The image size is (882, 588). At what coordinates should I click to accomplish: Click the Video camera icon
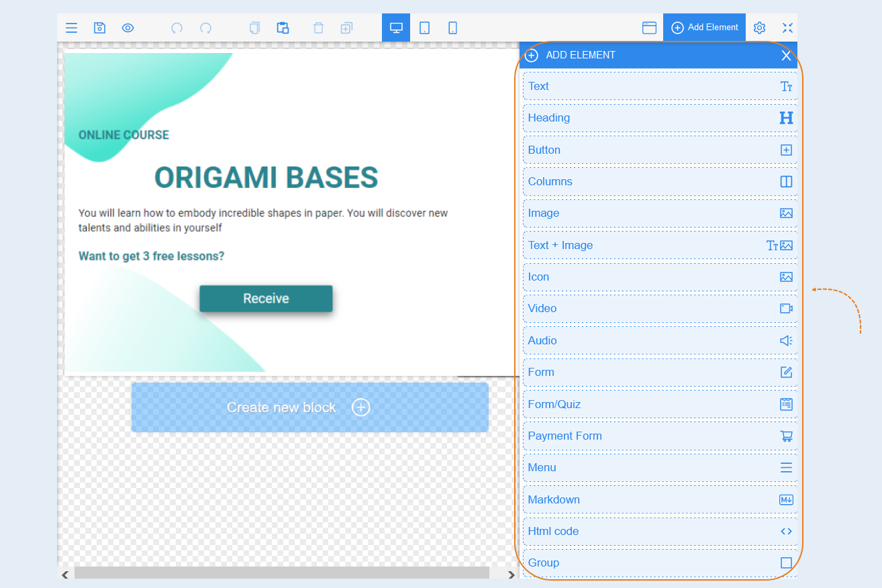click(786, 309)
